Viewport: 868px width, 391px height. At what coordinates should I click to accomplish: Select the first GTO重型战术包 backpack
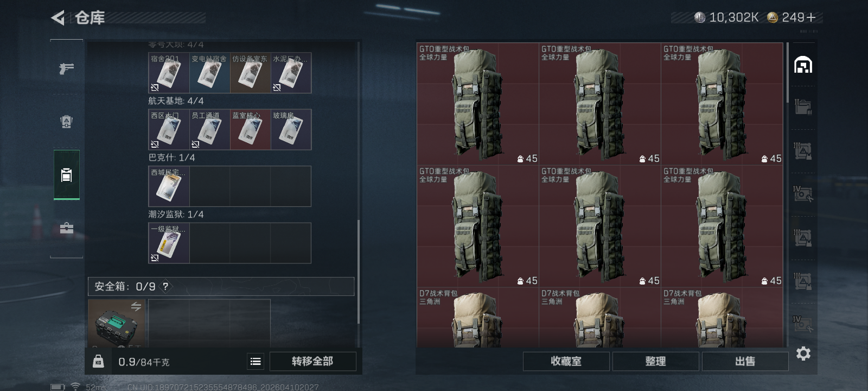point(477,104)
